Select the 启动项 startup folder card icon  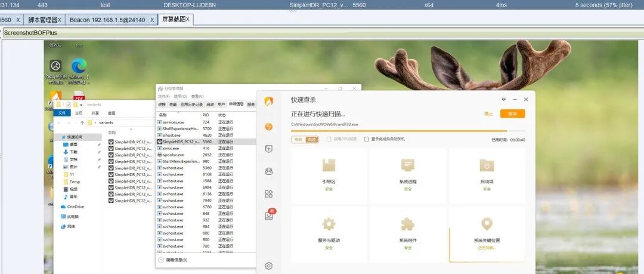[x=487, y=165]
